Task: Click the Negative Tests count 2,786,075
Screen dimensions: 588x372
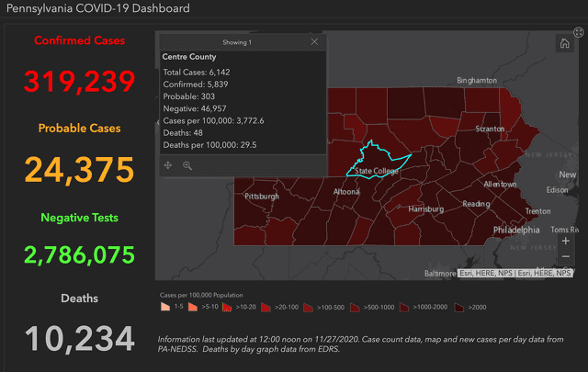Action: click(79, 255)
